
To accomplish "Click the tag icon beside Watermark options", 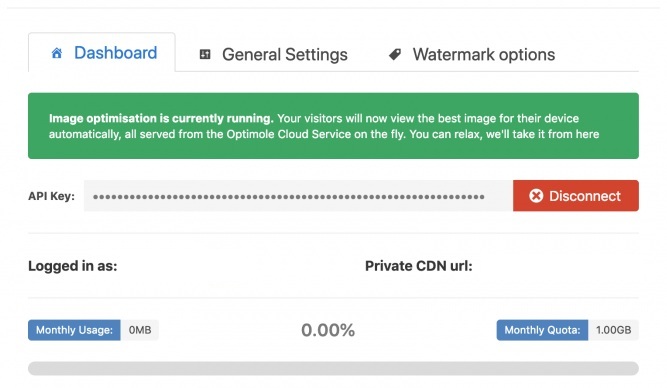I will pyautogui.click(x=395, y=54).
